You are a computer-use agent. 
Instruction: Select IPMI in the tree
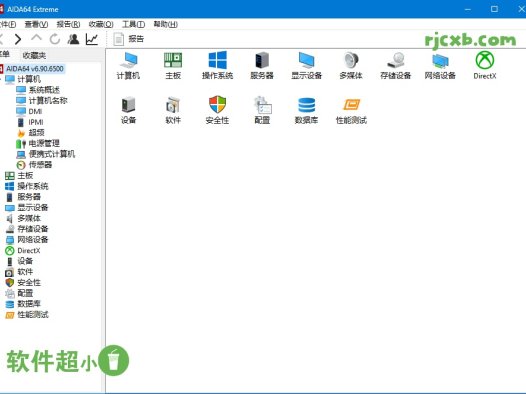click(x=30, y=122)
